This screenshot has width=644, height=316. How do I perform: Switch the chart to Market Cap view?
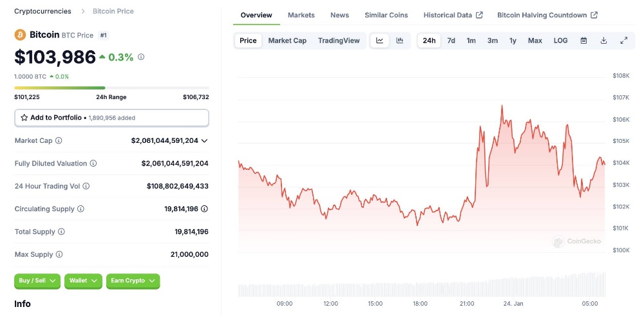pyautogui.click(x=287, y=41)
